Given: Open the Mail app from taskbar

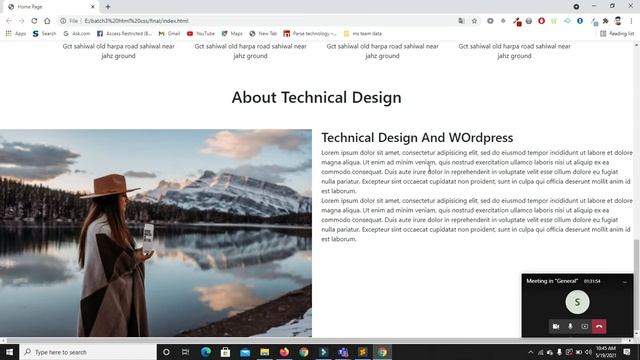Looking at the screenshot, I should [245, 352].
